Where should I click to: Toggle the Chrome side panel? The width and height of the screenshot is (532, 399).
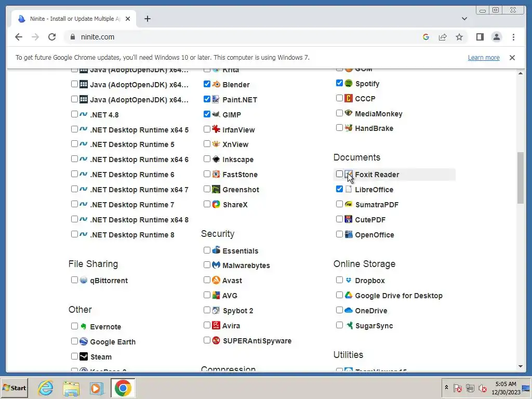click(x=480, y=37)
